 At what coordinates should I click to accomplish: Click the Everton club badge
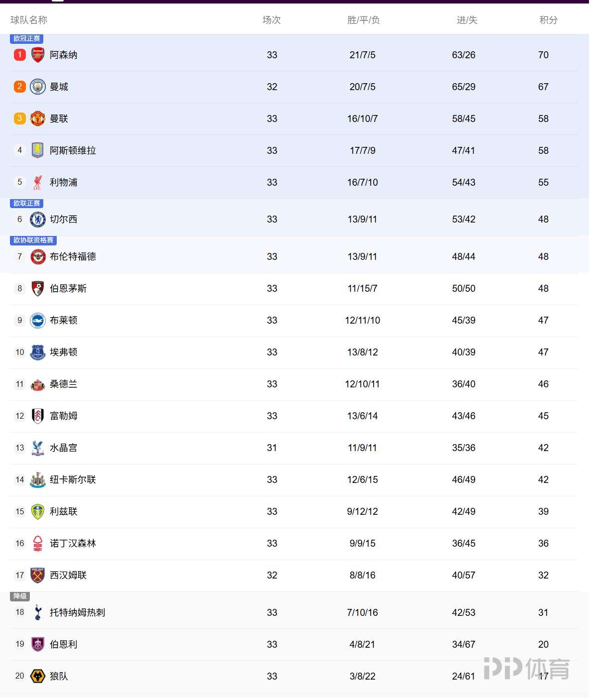[x=38, y=352]
